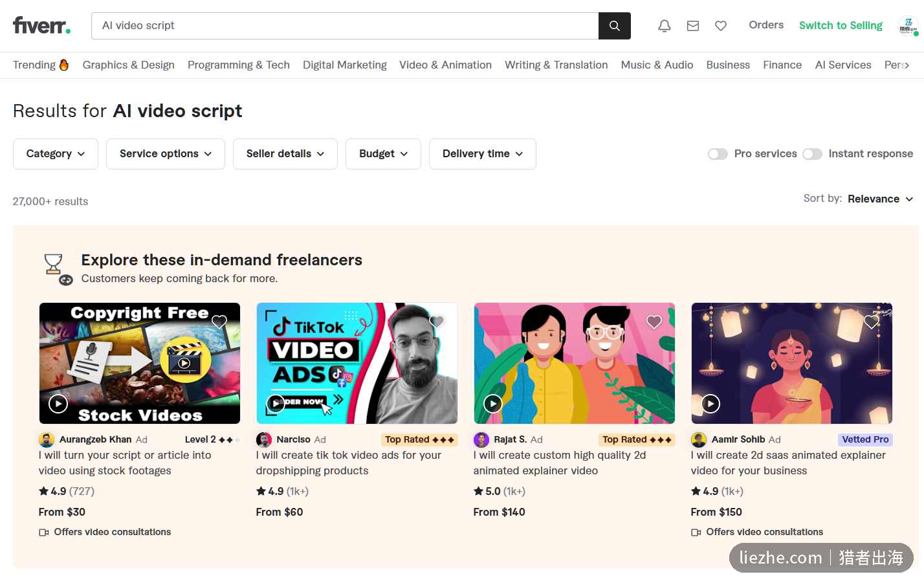Click the AI video script search field

[x=345, y=26]
